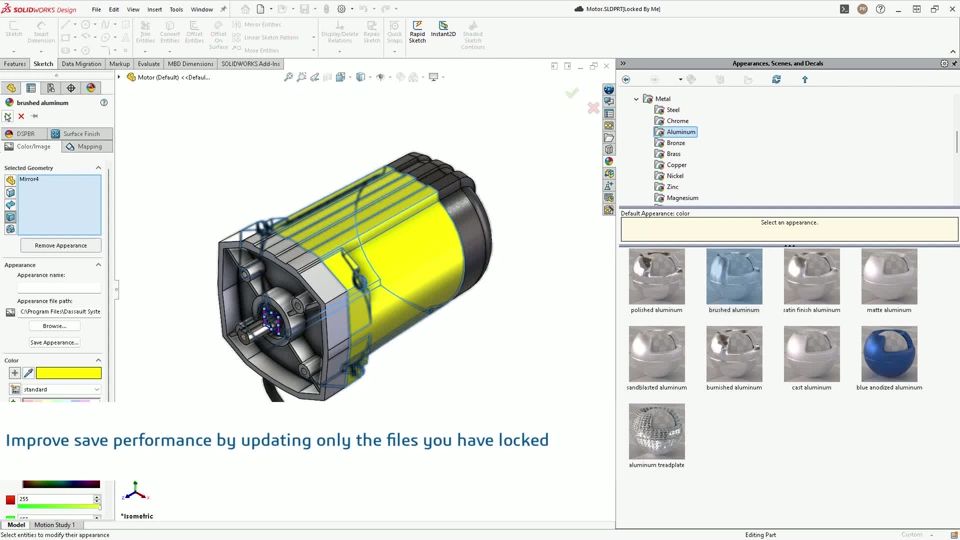This screenshot has width=960, height=540.
Task: Click the yellow color swatch
Action: tap(69, 373)
